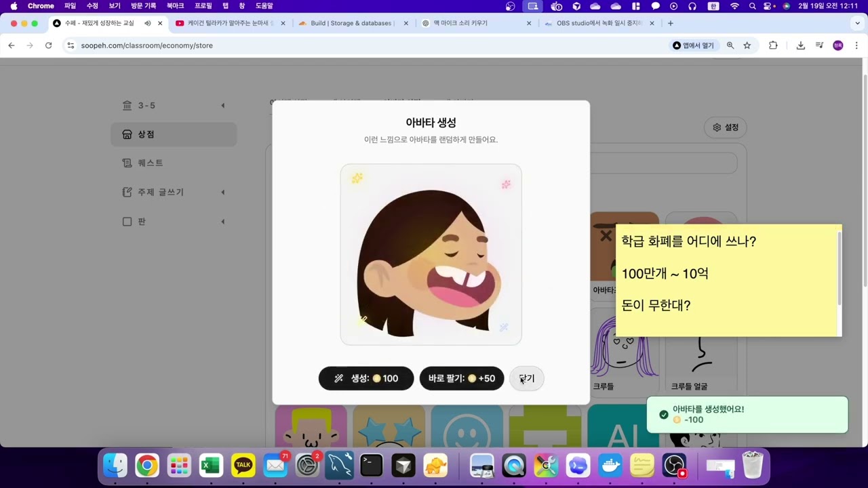Viewport: 868px width, 488px height.
Task: Click the 바로 팔기 +50 button
Action: coord(462,378)
